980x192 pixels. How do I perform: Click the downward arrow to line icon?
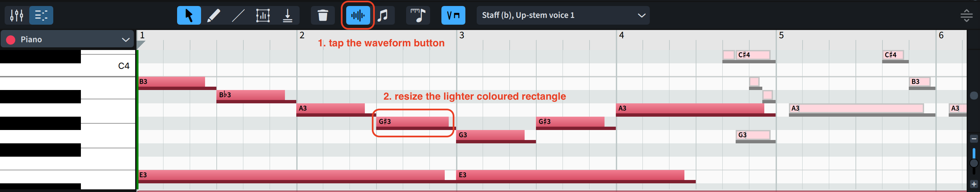288,16
